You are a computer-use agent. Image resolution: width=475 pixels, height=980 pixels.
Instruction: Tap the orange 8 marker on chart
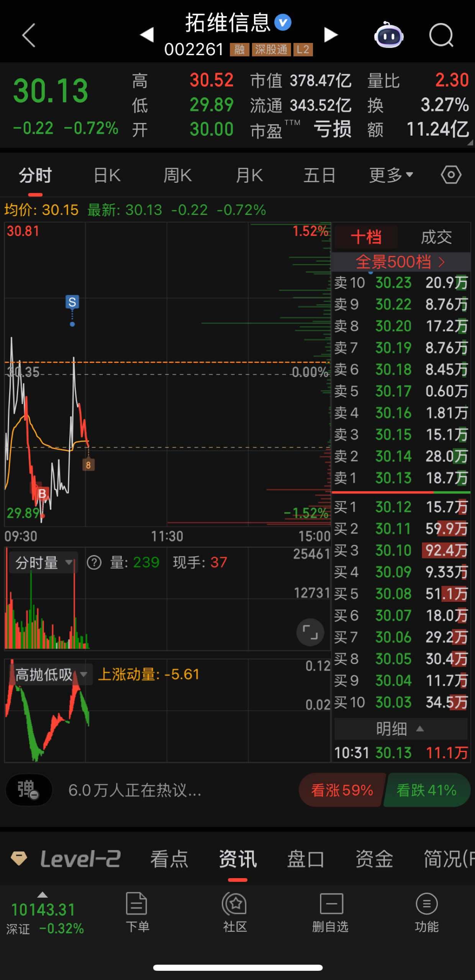coord(88,465)
